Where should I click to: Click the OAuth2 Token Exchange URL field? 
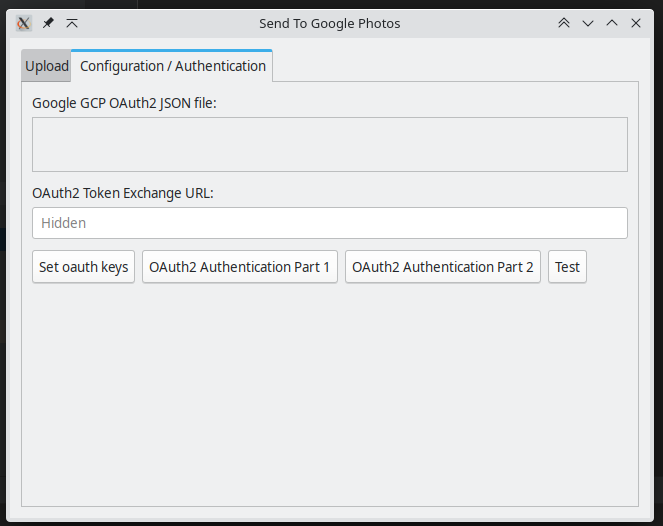point(330,223)
